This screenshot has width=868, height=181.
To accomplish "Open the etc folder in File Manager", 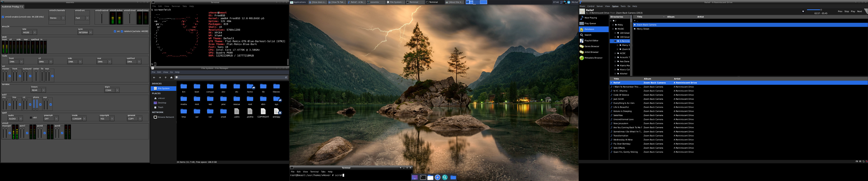I will [x=237, y=88].
